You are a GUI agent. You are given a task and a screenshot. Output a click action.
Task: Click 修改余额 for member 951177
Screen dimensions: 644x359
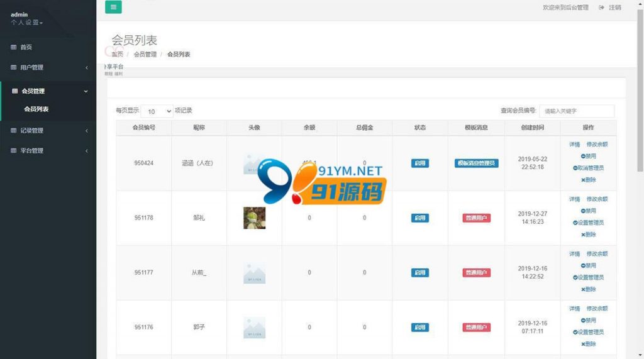[x=597, y=254]
